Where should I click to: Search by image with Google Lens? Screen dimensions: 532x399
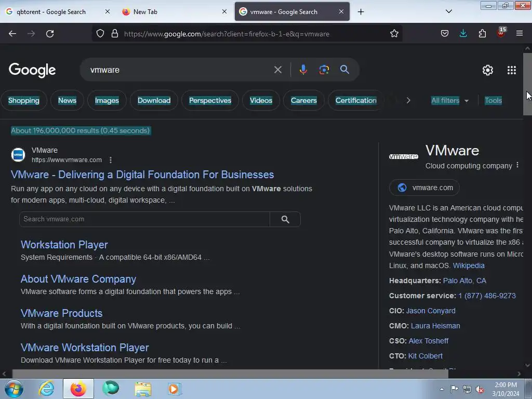[324, 70]
